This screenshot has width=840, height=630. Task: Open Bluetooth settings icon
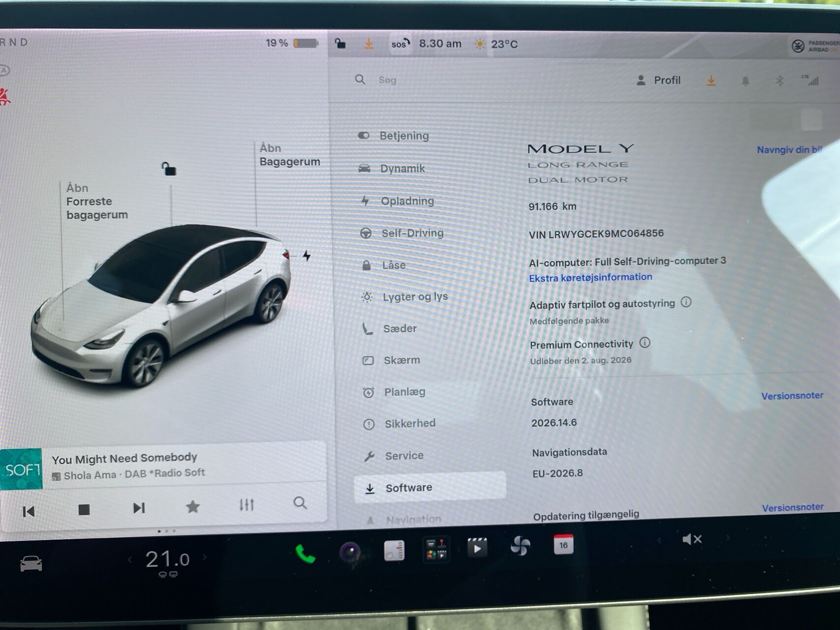tap(779, 80)
